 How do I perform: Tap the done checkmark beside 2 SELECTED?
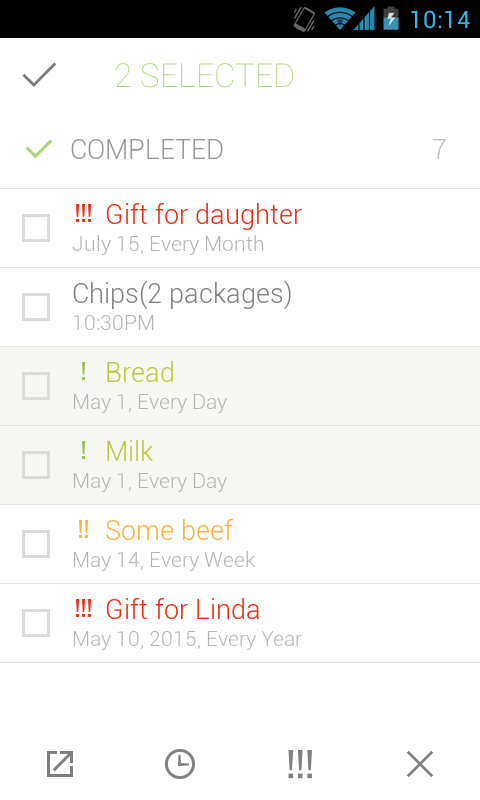pos(39,75)
